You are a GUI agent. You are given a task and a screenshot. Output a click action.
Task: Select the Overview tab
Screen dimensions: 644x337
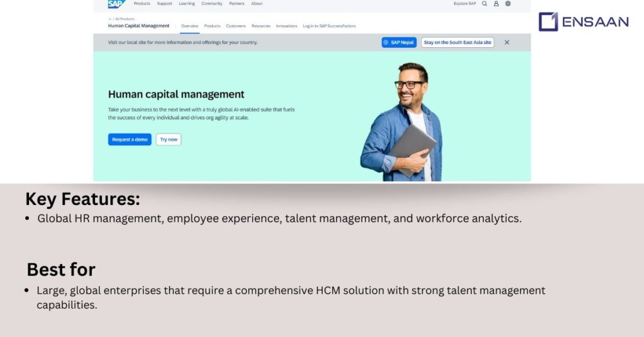(189, 26)
